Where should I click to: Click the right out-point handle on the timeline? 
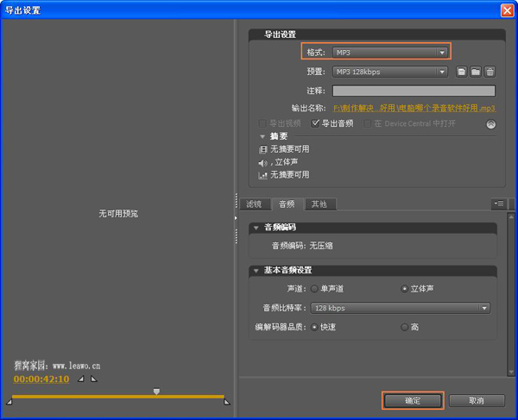tap(226, 402)
